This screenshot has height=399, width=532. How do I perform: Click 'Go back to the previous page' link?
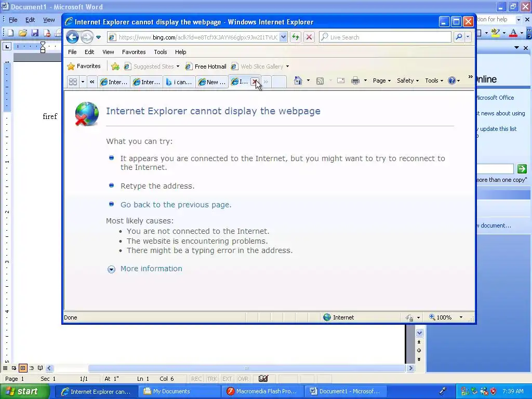click(176, 205)
